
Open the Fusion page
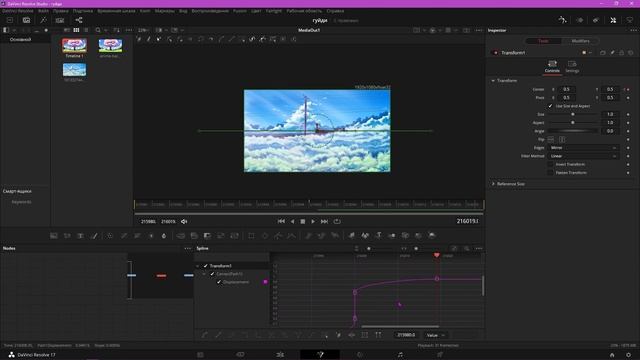(x=320, y=355)
